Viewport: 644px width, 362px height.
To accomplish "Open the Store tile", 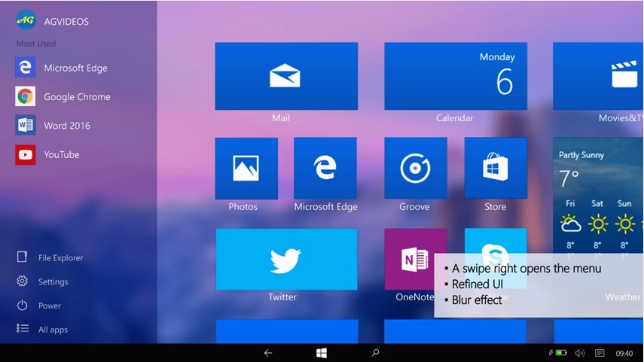I will 496,169.
